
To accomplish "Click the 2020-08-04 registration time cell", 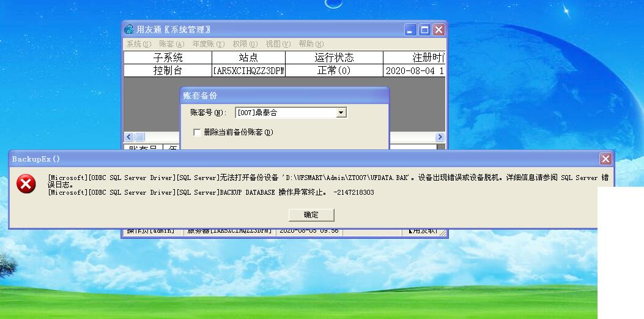I will click(x=415, y=70).
